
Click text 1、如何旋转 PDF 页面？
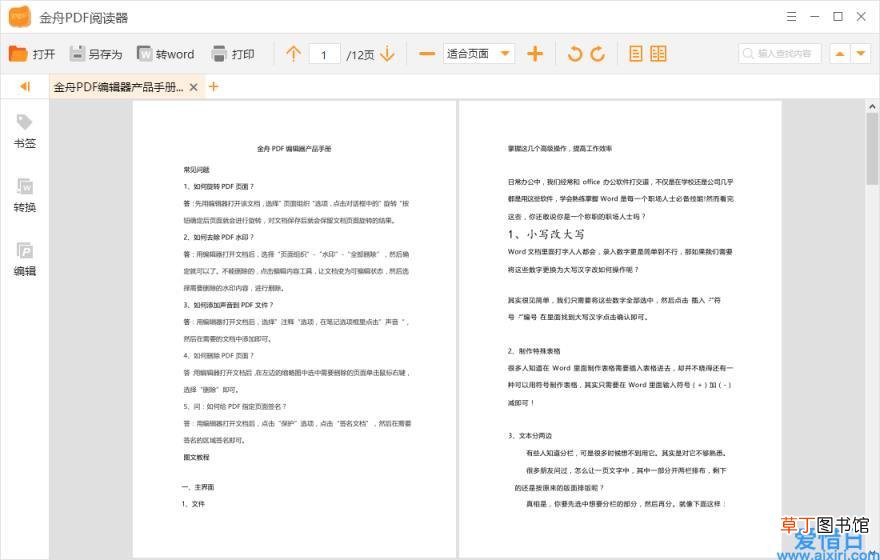pos(218,186)
